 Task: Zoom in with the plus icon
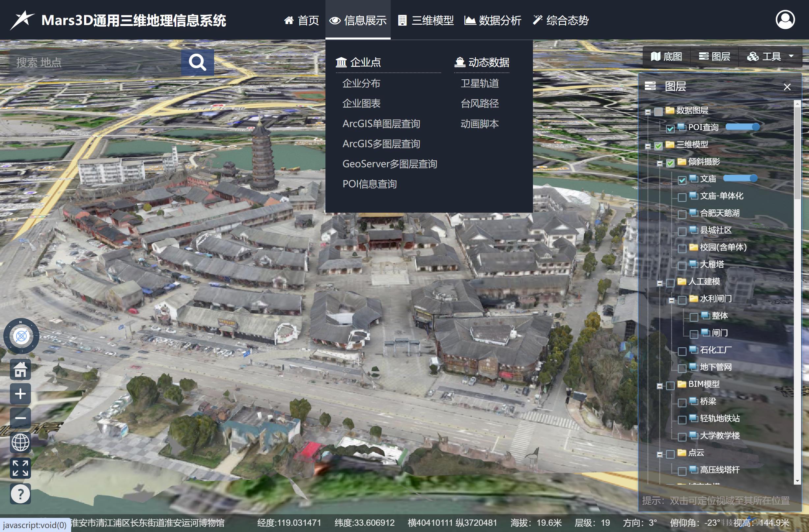tap(20, 394)
